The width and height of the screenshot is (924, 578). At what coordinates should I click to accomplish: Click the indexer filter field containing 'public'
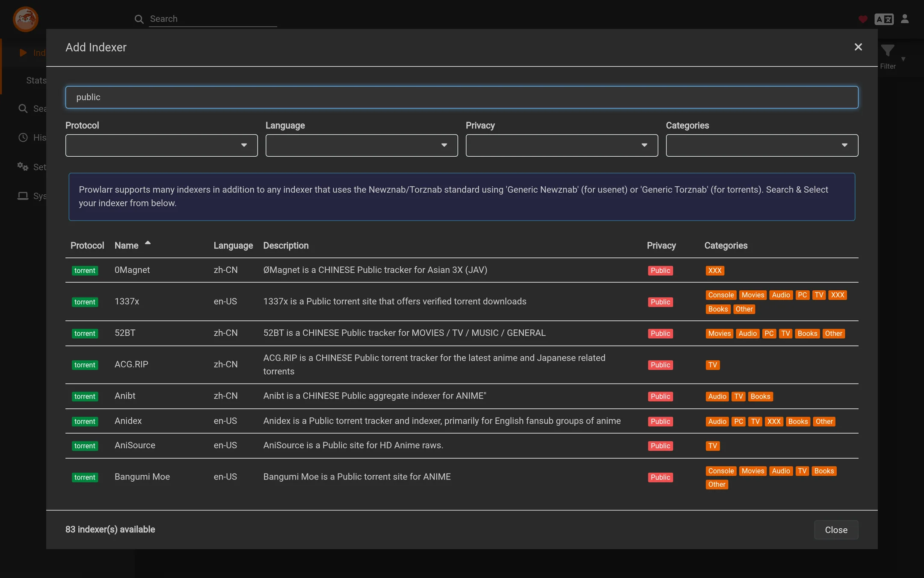tap(462, 97)
